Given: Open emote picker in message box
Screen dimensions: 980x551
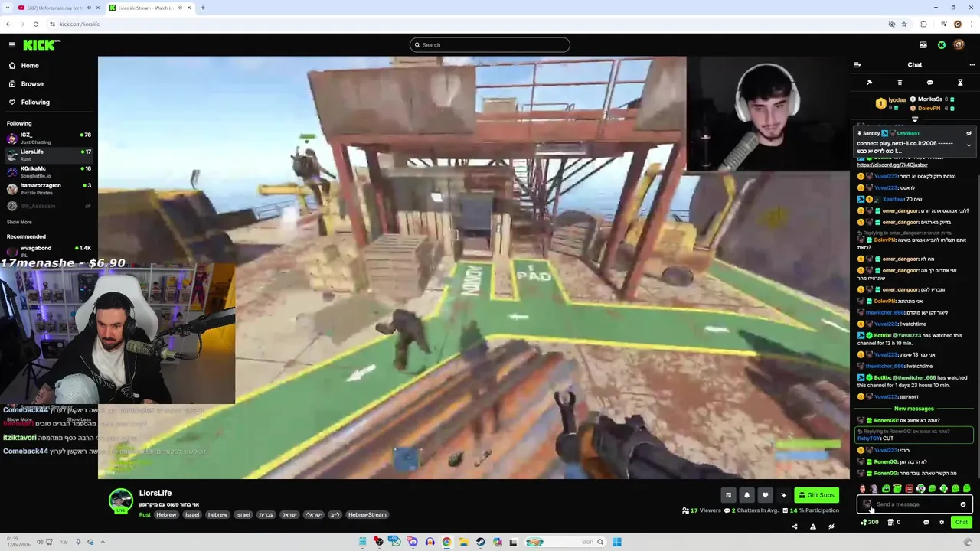Looking at the screenshot, I should (x=963, y=504).
